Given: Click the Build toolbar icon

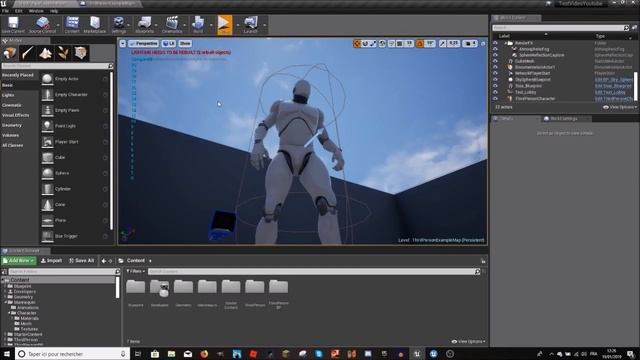Looking at the screenshot, I should (x=198, y=24).
